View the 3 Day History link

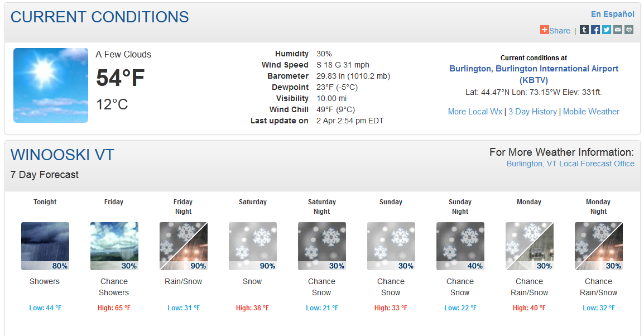click(533, 112)
